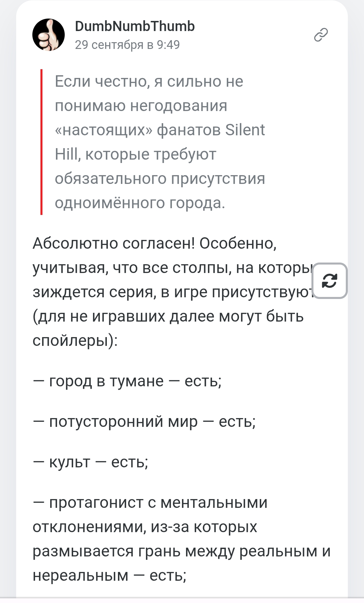Image resolution: width=364 pixels, height=603 pixels.
Task: Click the word "спойлеры" in the comment
Action: click(x=72, y=340)
